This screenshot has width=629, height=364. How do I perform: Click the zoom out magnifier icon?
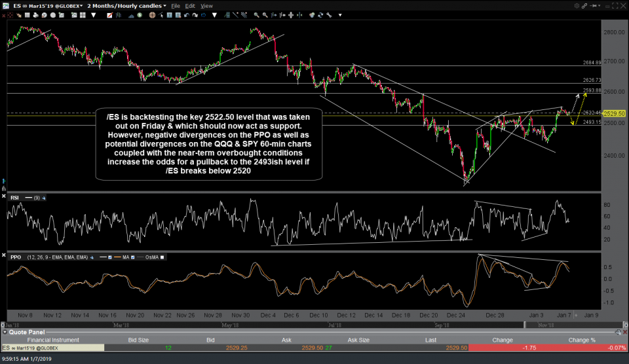point(265,15)
